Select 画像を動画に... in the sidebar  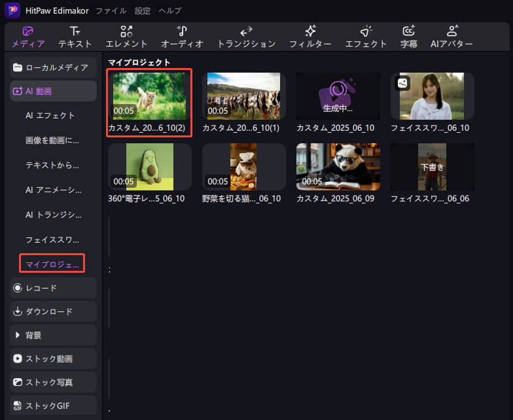coord(52,140)
